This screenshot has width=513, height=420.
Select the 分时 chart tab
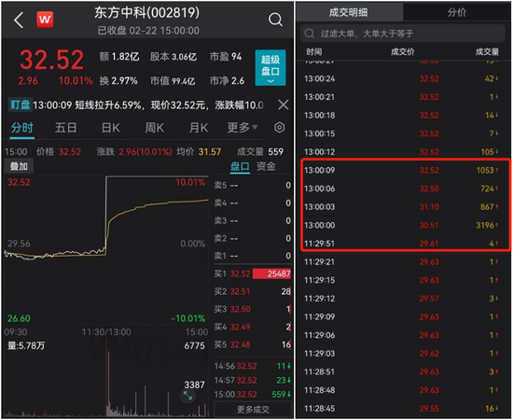[22, 128]
